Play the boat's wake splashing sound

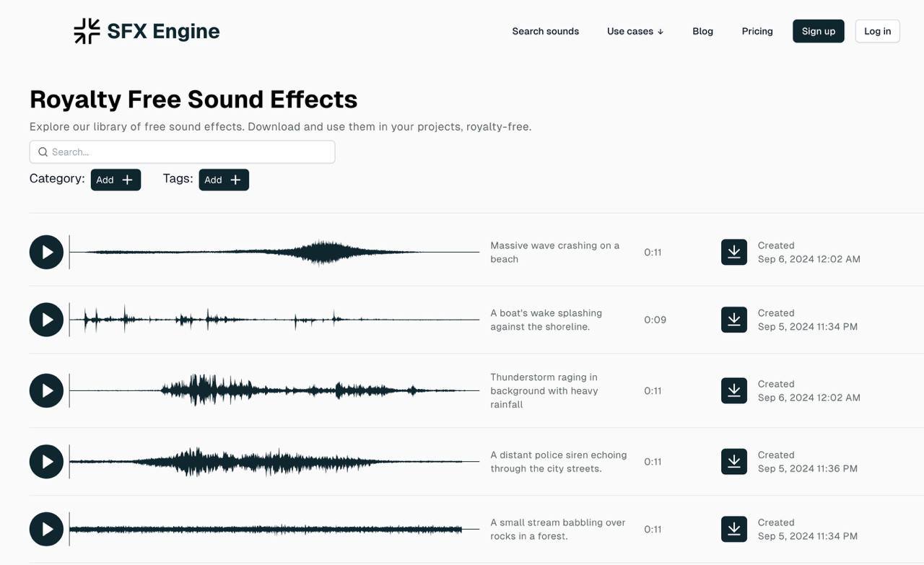pyautogui.click(x=46, y=320)
